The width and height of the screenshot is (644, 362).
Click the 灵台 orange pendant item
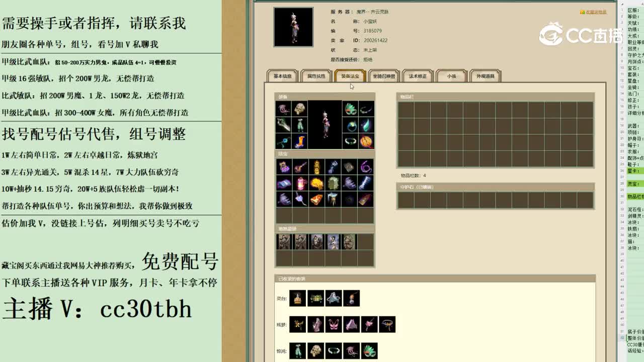pos(351,298)
